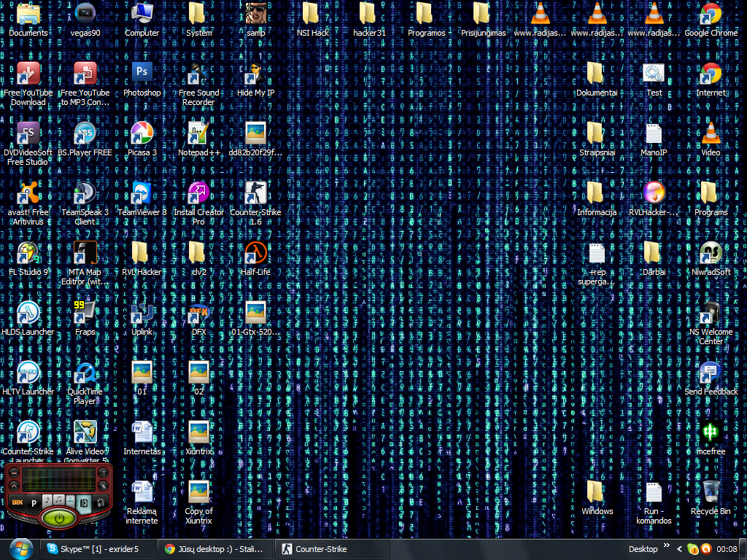Open the Photoshop shortcut
Viewport: 747px width, 560px height.
point(142,80)
